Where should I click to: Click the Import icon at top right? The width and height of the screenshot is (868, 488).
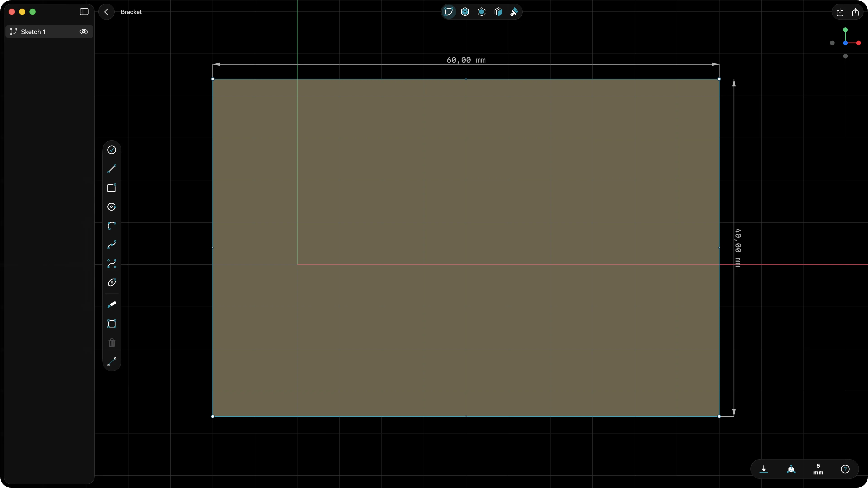pos(840,12)
